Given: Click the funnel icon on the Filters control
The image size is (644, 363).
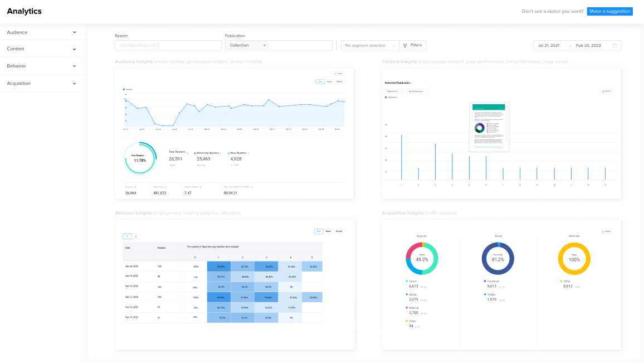Looking at the screenshot, I should pyautogui.click(x=406, y=45).
